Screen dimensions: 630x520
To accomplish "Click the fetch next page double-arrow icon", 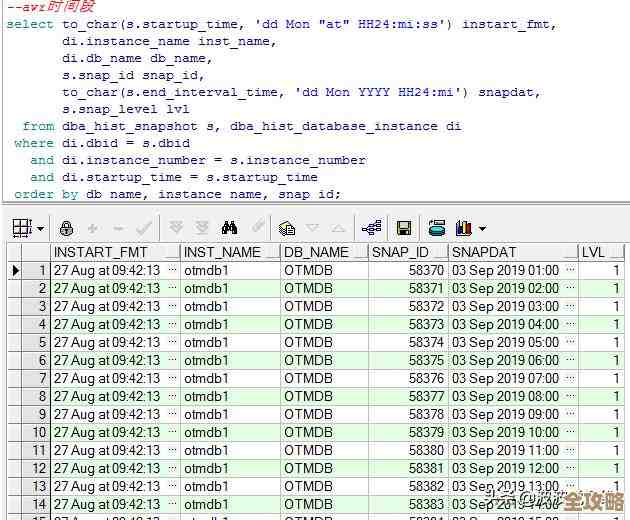I will tap(176, 228).
